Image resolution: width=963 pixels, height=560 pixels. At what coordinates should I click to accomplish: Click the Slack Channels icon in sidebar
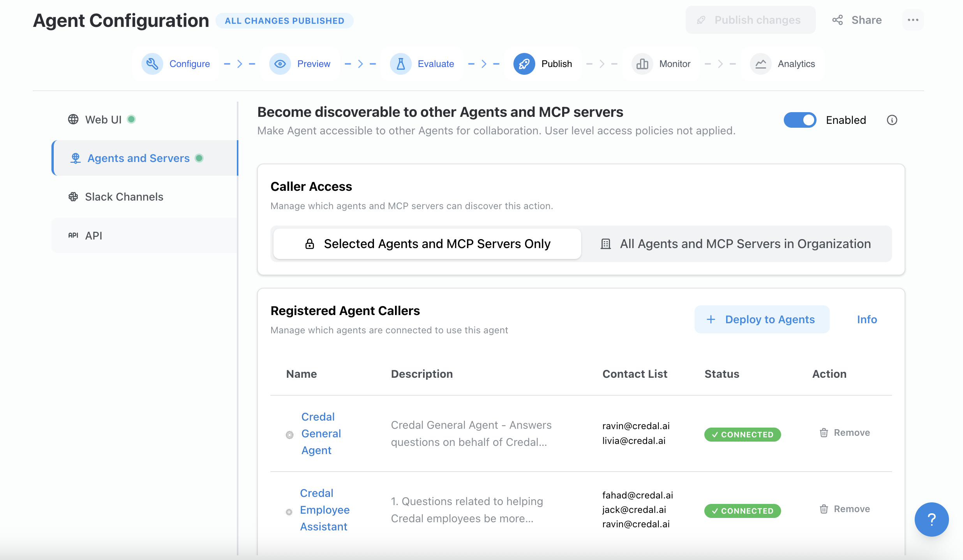[73, 197]
